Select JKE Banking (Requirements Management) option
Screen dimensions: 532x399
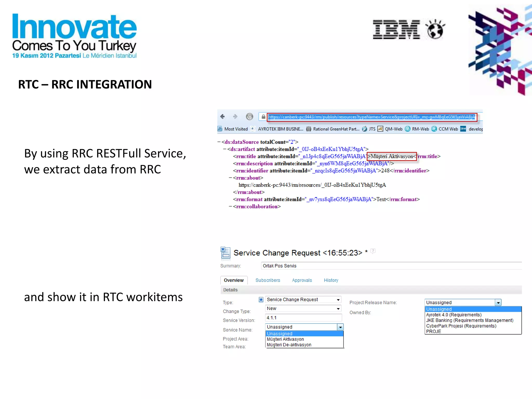[x=473, y=320]
